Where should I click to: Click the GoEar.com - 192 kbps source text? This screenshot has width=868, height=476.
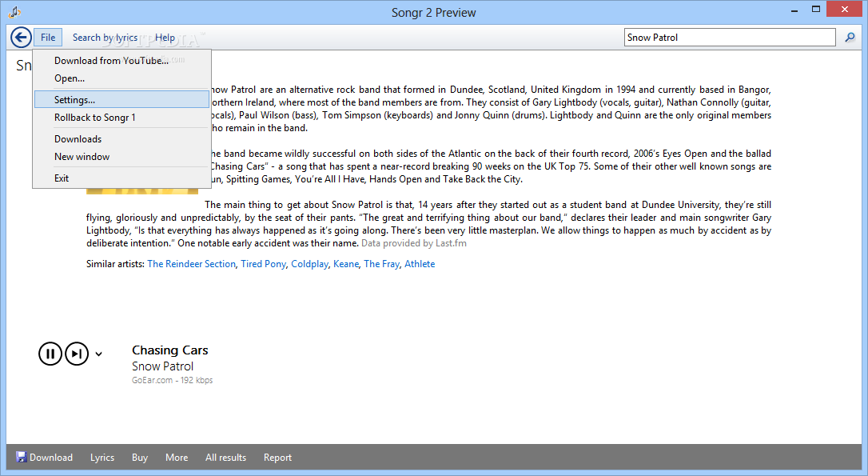(172, 380)
